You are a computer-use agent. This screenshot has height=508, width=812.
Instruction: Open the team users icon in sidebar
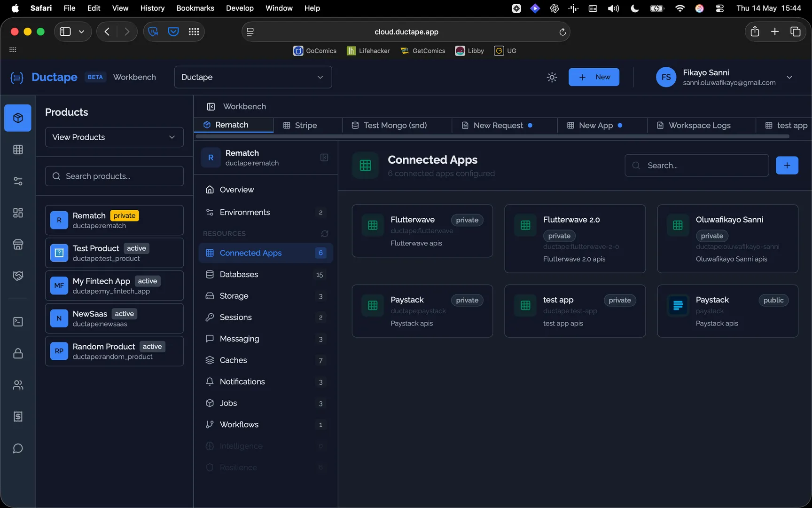click(x=18, y=385)
